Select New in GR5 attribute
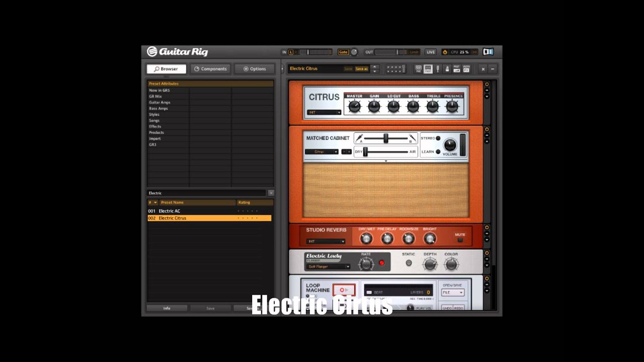Image resolution: width=644 pixels, height=362 pixels. coord(159,90)
